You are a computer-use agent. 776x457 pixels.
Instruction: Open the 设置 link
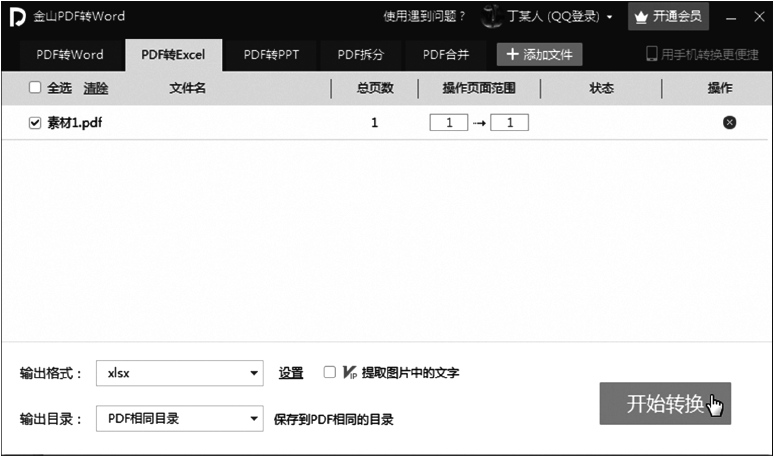pos(291,373)
